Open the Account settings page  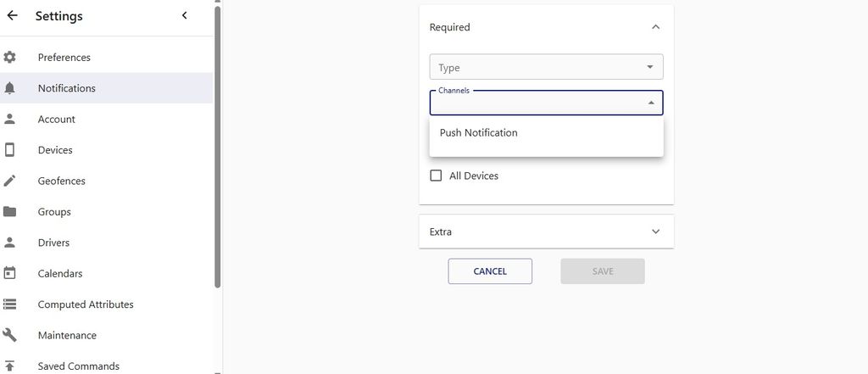tap(57, 120)
